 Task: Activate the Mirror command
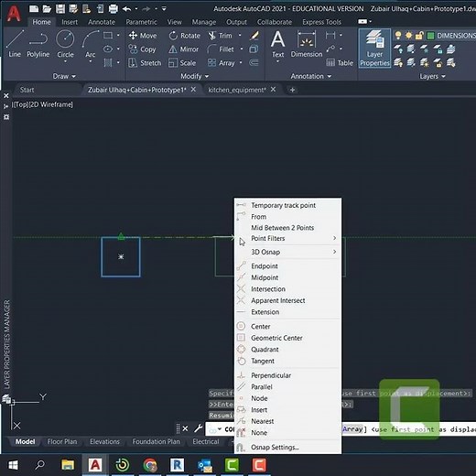point(183,49)
